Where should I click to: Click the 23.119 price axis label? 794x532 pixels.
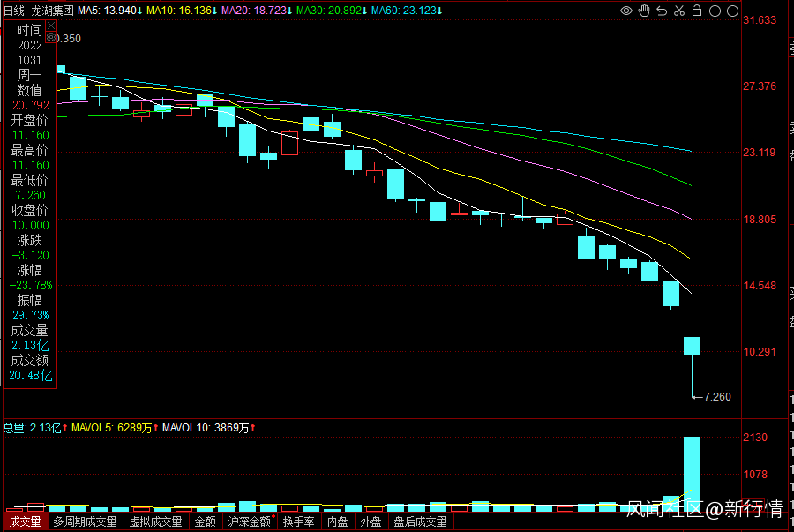[760, 153]
